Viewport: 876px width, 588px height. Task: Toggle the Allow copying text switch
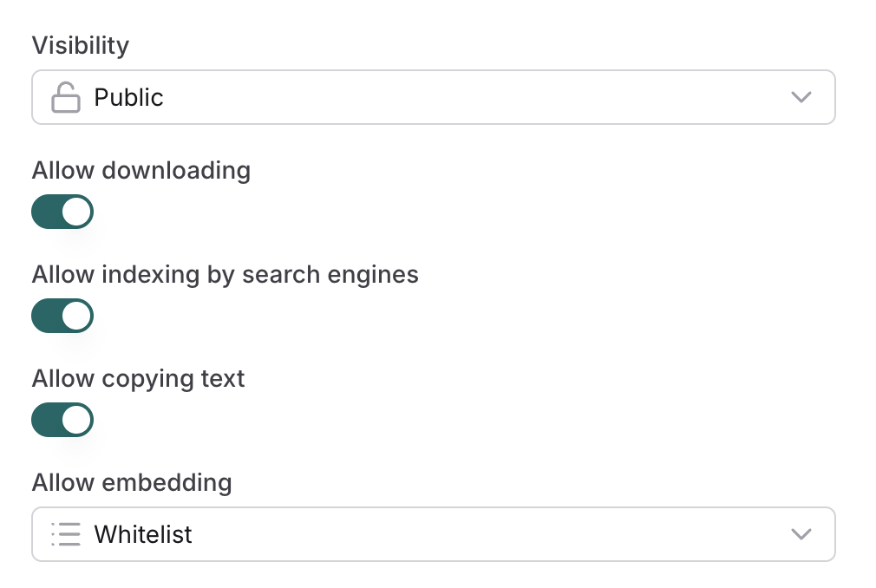[62, 420]
